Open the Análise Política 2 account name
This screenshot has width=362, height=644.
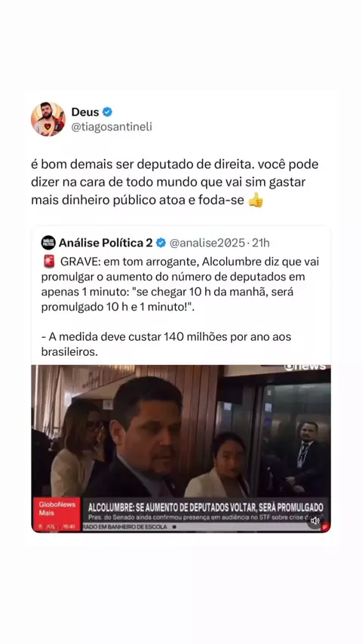tap(106, 243)
